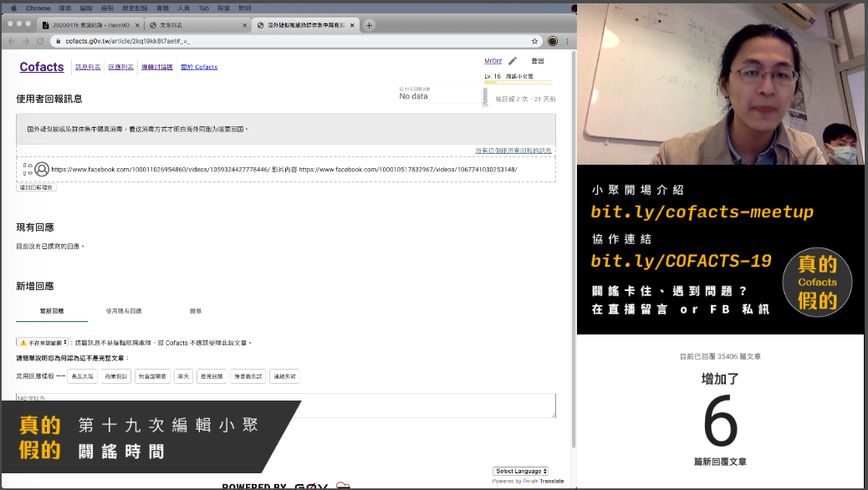Select the last tab of the reply section

coord(196,311)
